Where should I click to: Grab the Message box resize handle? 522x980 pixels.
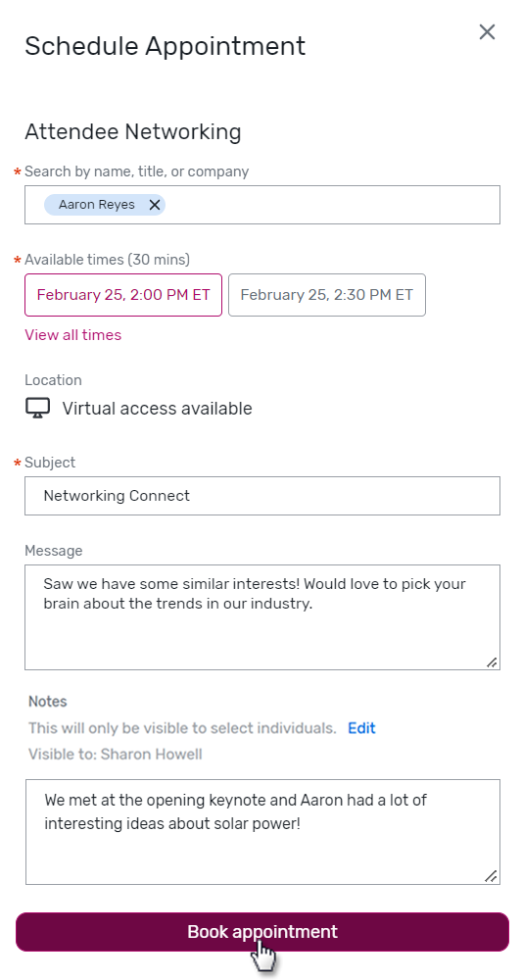[x=492, y=661]
